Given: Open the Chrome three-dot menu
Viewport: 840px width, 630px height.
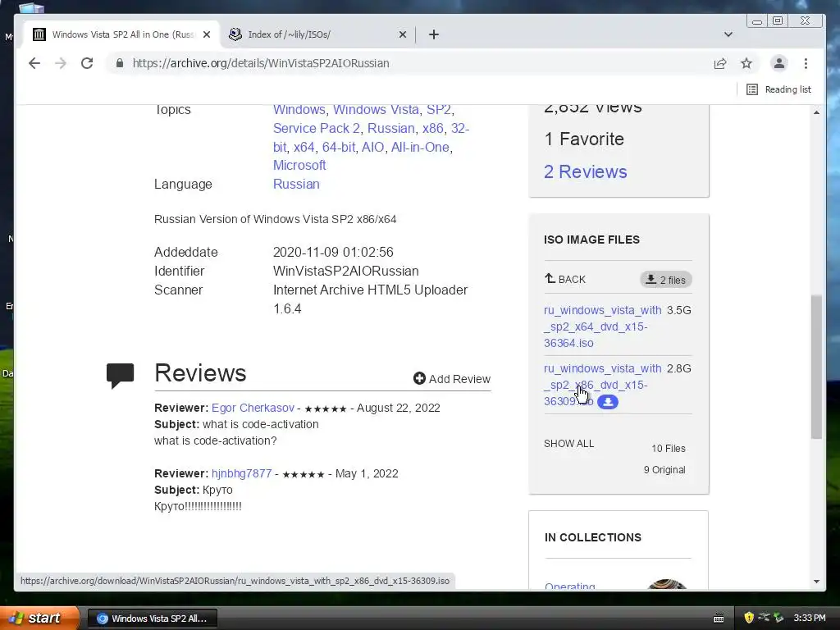Looking at the screenshot, I should click(806, 63).
